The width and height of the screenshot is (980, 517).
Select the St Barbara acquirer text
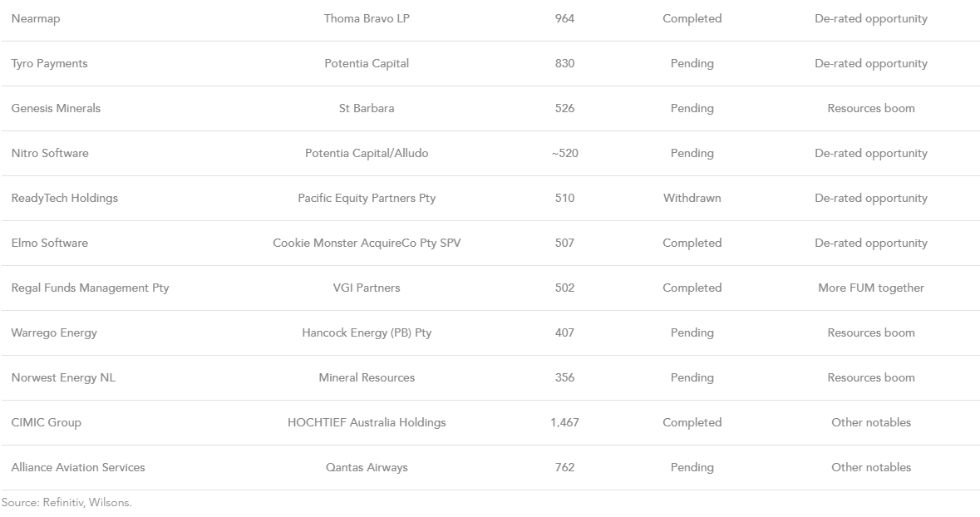tap(367, 108)
